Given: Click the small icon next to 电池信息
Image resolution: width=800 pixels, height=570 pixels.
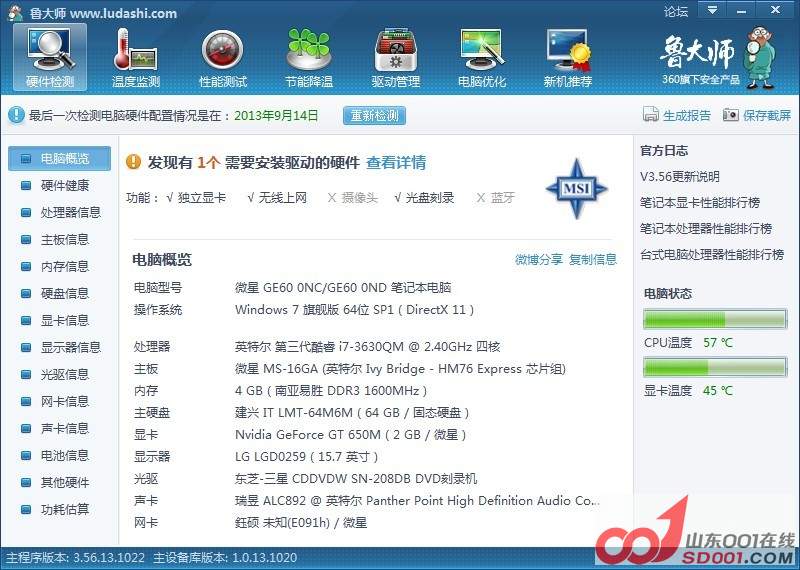Looking at the screenshot, I should [x=26, y=456].
